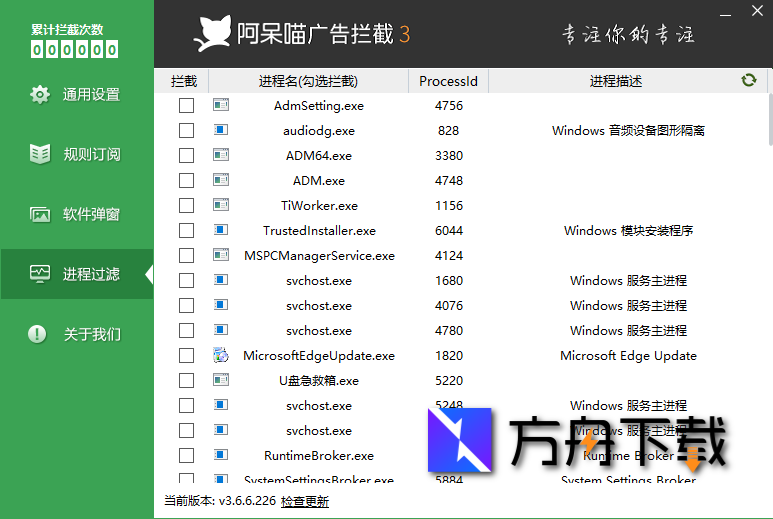Image resolution: width=773 pixels, height=519 pixels.
Task: Click the book icon for 规则订阅
Action: point(39,154)
